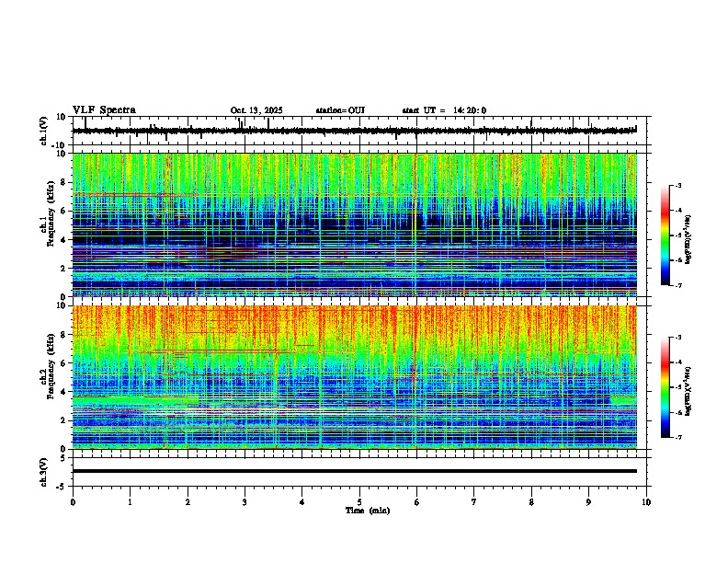Click the color bar beside the ch.2 spectrogram
The height and width of the screenshot is (563, 728).
click(x=665, y=387)
